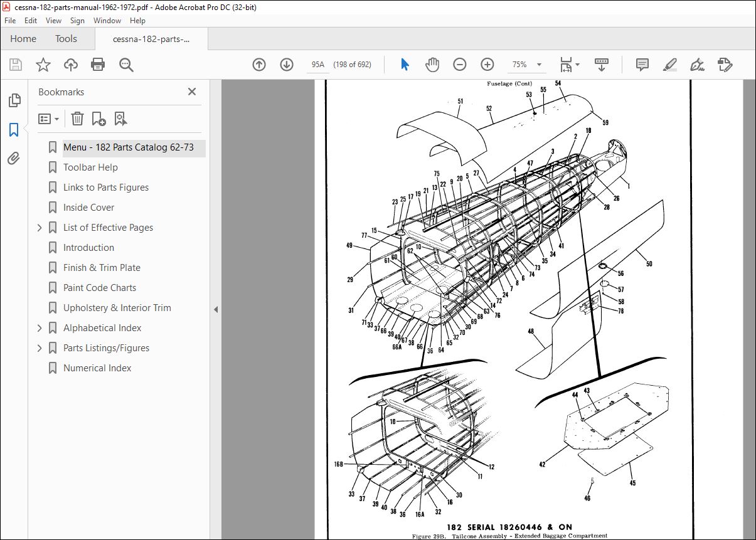Image resolution: width=756 pixels, height=540 pixels.
Task: Zoom in with plus icon
Action: (x=487, y=65)
